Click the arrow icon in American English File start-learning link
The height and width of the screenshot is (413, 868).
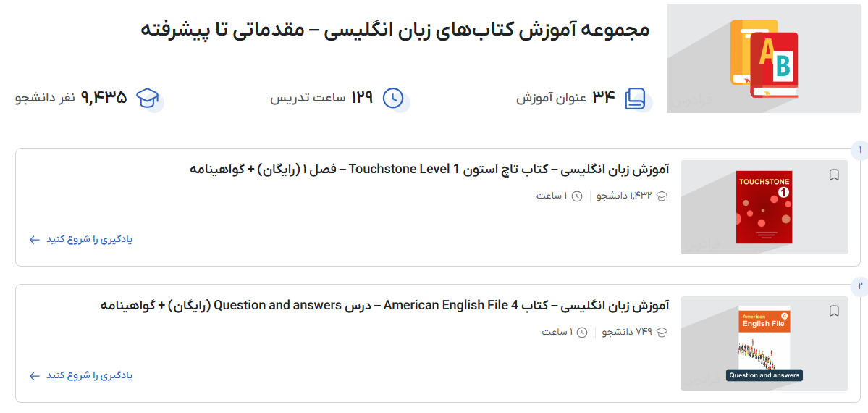(x=34, y=376)
